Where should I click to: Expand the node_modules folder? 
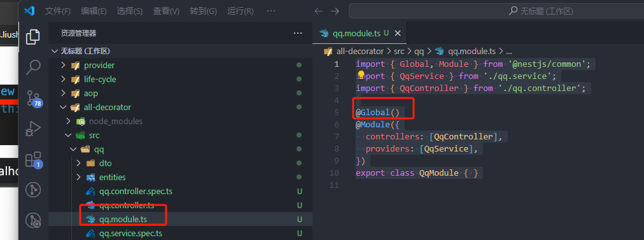click(x=180, y=121)
